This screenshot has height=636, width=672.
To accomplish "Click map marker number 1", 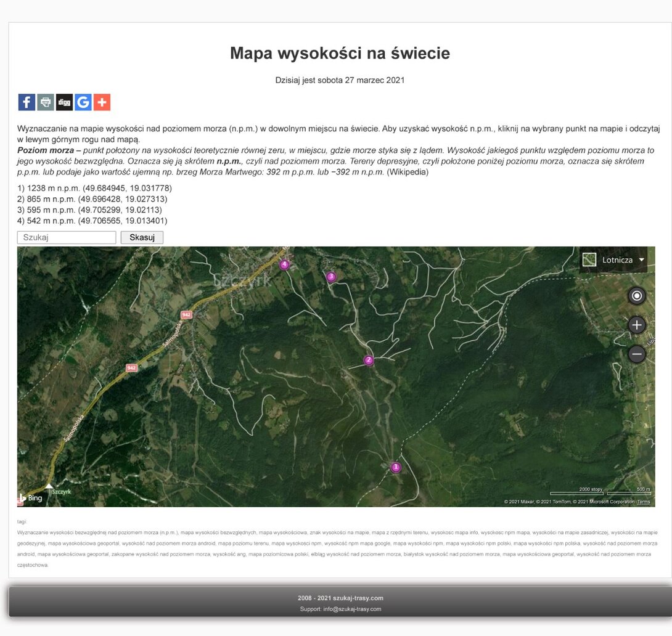I will 396,467.
